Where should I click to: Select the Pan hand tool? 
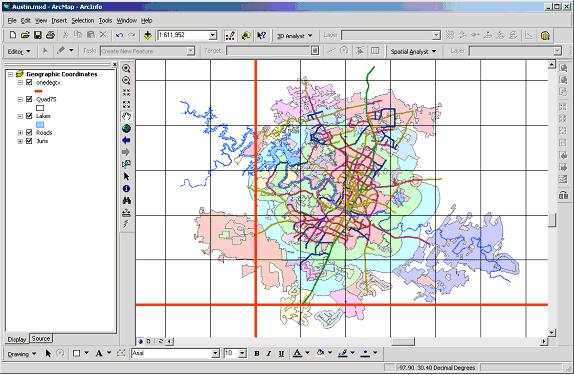(x=126, y=116)
